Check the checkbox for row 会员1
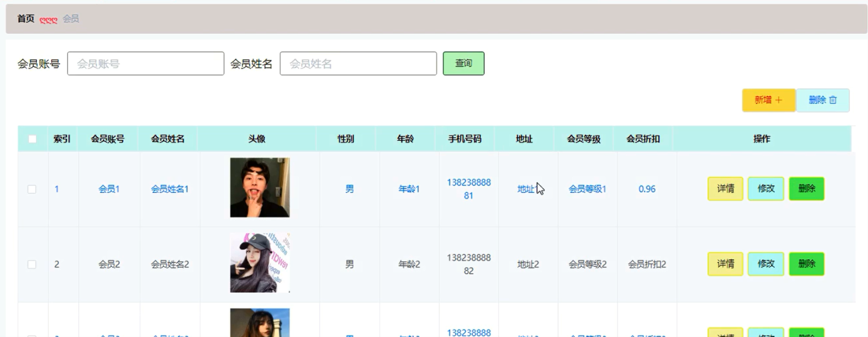Screen dimensions: 868x337 pos(32,189)
